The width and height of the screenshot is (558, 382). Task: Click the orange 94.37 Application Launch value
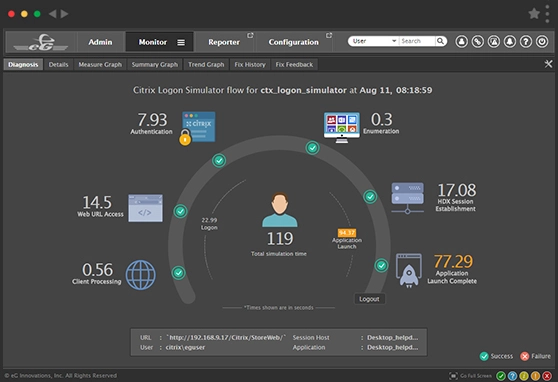[x=347, y=233]
